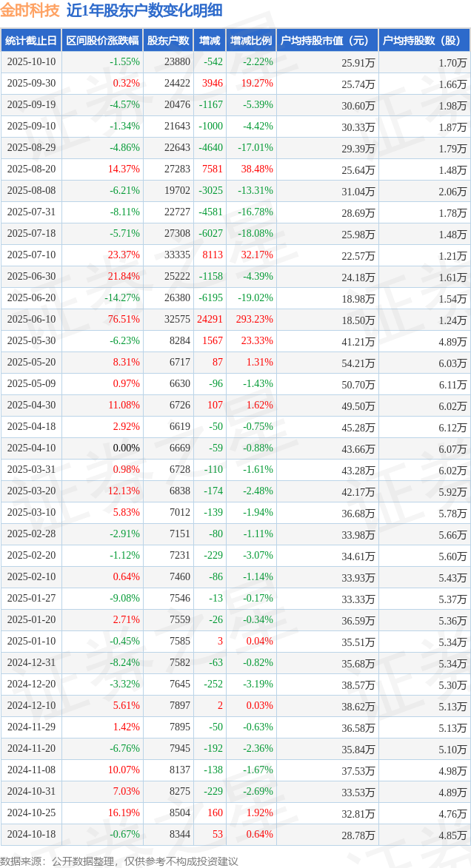Select the 区间股价涨跌幅 column header

(101, 41)
